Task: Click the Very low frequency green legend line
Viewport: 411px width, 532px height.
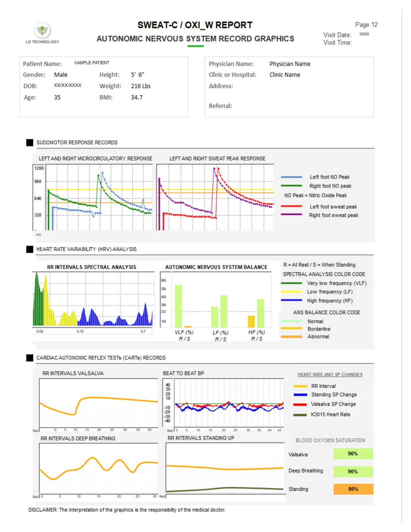Action: tap(291, 283)
